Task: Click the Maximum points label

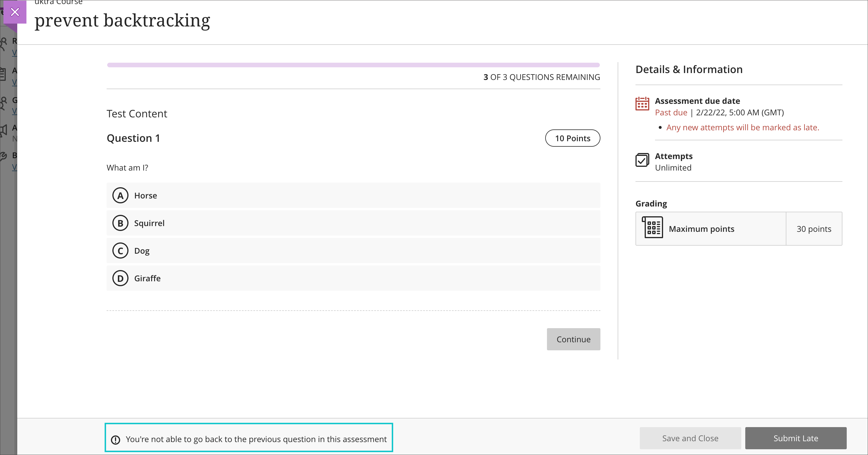Action: (701, 229)
